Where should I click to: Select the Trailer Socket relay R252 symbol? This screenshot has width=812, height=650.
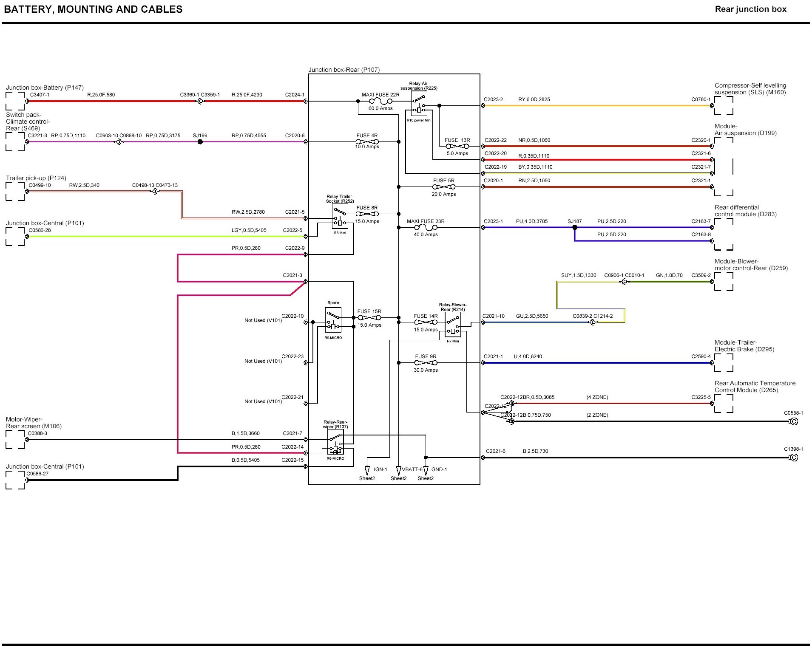coord(340,217)
